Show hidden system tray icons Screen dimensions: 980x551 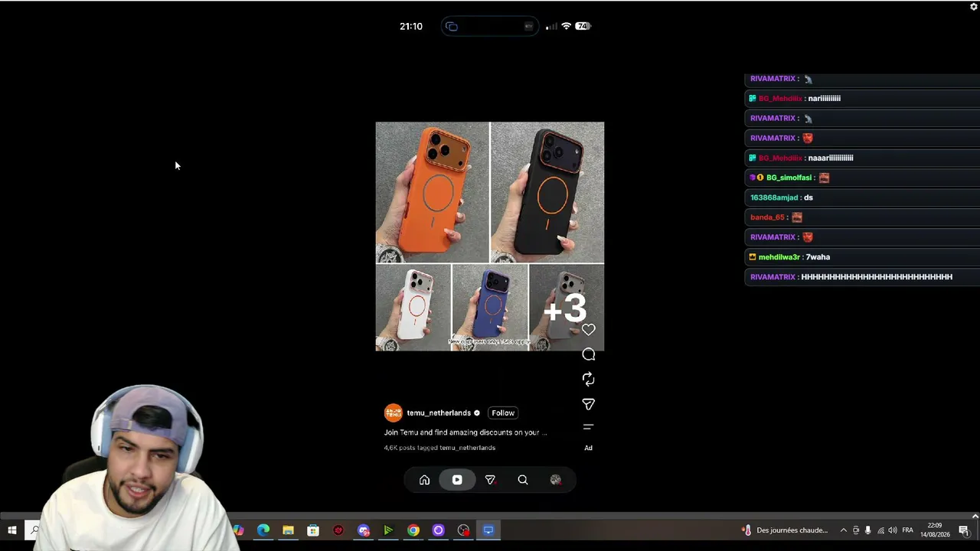(844, 530)
